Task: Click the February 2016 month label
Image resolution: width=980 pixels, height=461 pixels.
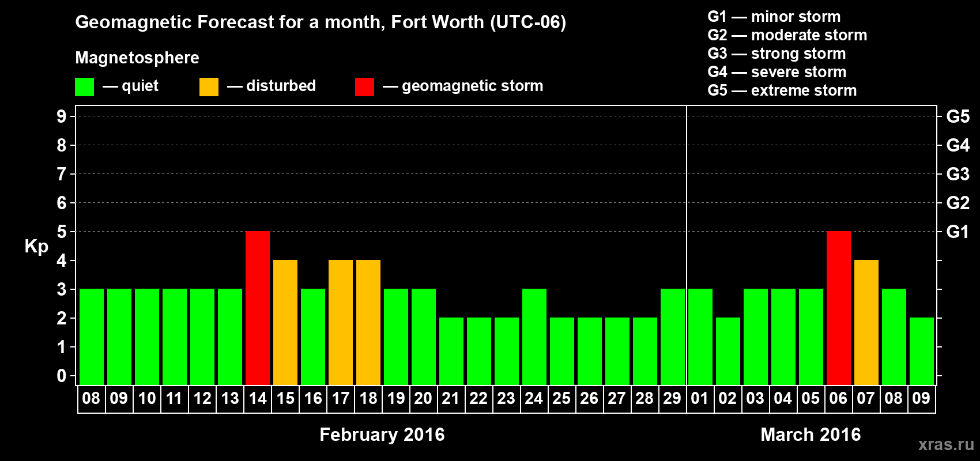Action: 382,434
